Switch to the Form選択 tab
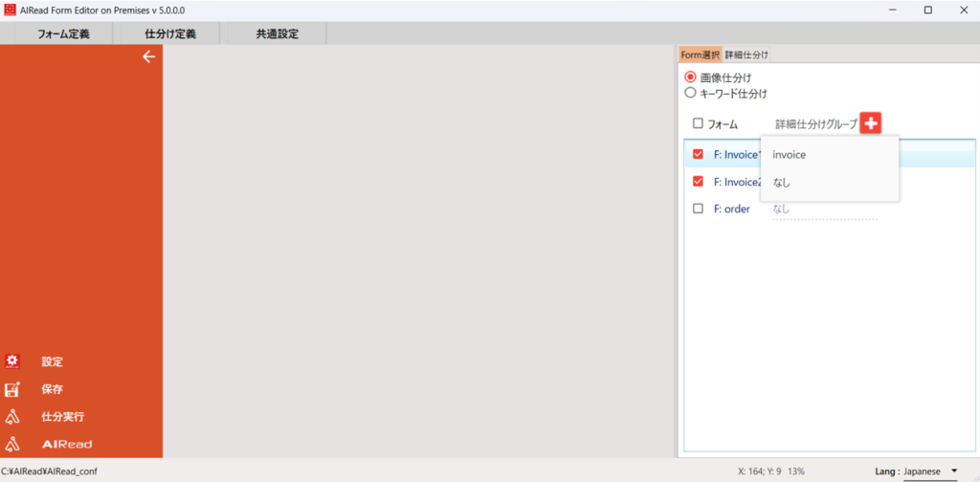Screen dimensions: 980x482 point(700,55)
